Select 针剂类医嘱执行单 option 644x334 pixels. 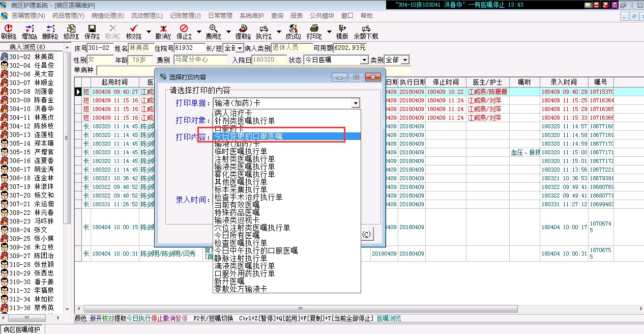point(287,121)
